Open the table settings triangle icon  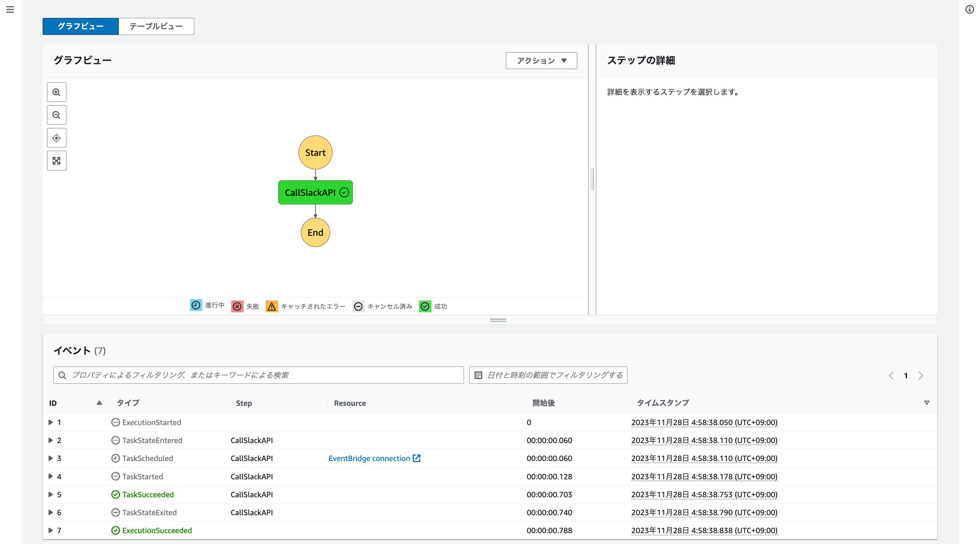coord(926,403)
